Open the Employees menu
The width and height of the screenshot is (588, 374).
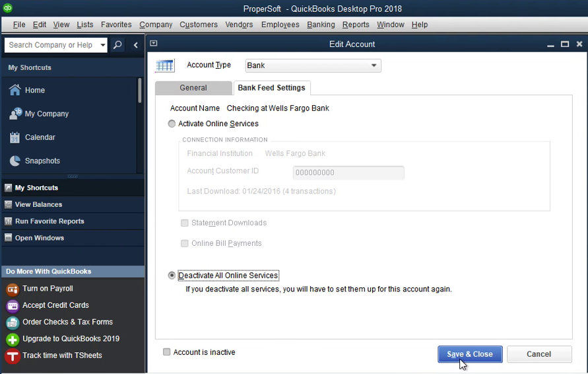pos(280,24)
